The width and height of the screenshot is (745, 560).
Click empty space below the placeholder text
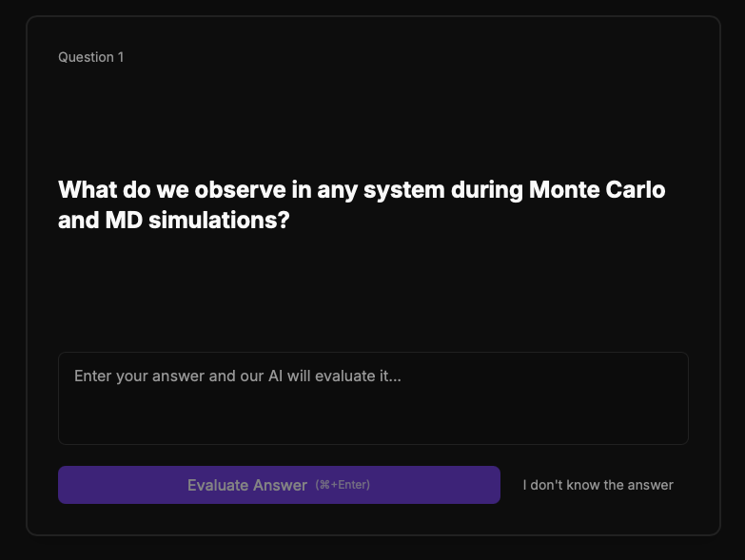tap(373, 418)
